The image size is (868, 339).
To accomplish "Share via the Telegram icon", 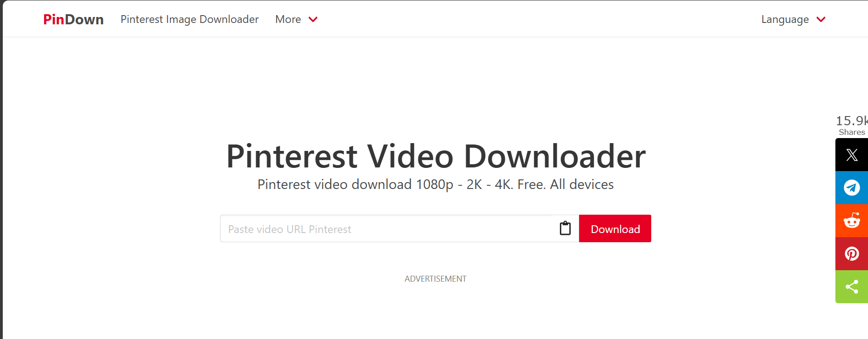I will 851,188.
